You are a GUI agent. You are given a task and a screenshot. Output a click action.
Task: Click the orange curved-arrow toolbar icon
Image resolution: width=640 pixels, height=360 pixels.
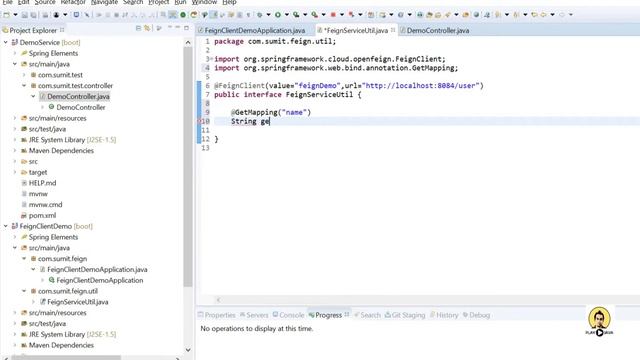pyautogui.click(x=194, y=15)
